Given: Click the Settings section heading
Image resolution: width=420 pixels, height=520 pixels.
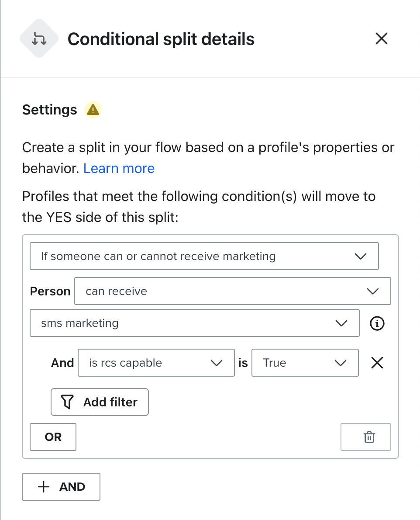Looking at the screenshot, I should pos(49,110).
